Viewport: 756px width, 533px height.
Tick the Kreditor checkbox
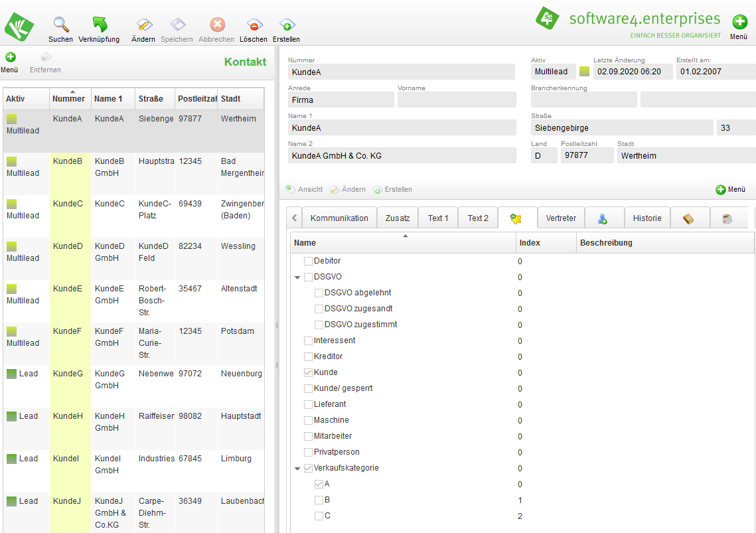[308, 356]
